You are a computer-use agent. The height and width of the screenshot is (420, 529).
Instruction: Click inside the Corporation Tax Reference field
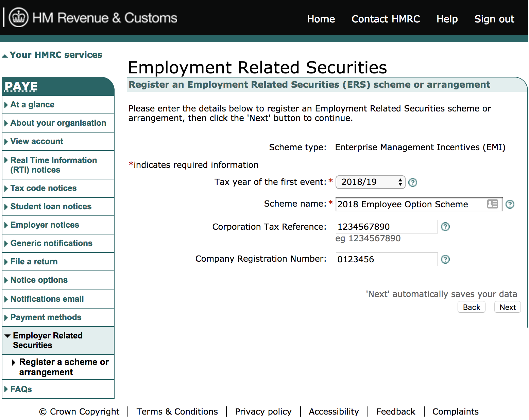click(386, 227)
